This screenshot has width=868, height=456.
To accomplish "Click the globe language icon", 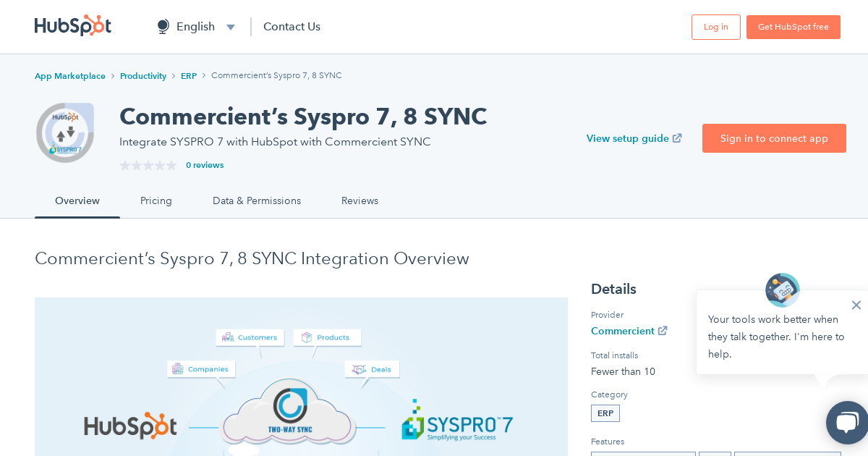I will click(x=163, y=26).
